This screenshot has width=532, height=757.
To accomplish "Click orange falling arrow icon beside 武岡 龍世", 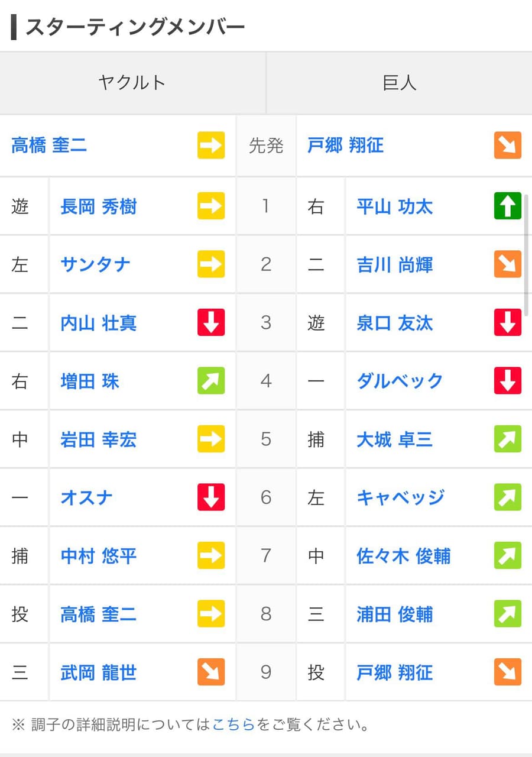I will [x=211, y=672].
